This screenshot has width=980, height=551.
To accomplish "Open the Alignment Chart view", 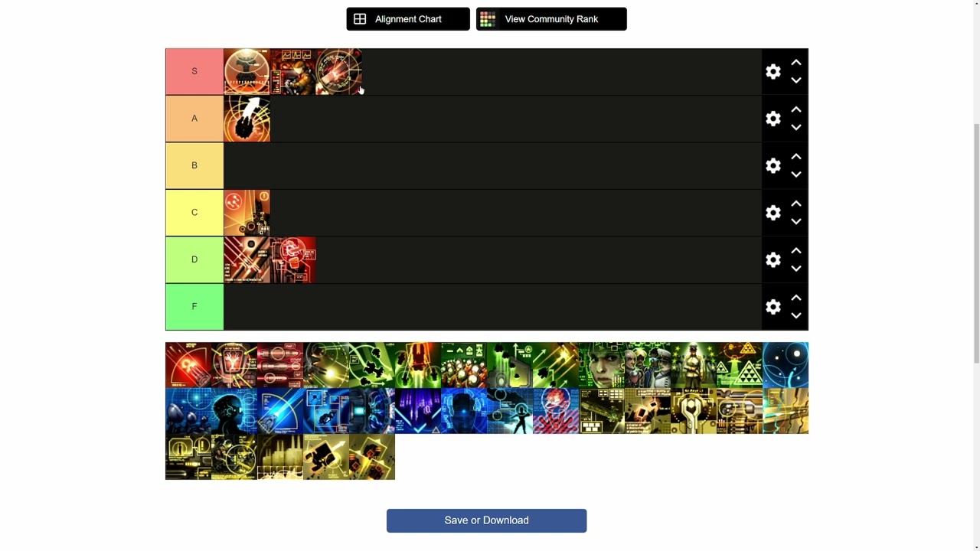I will (408, 19).
